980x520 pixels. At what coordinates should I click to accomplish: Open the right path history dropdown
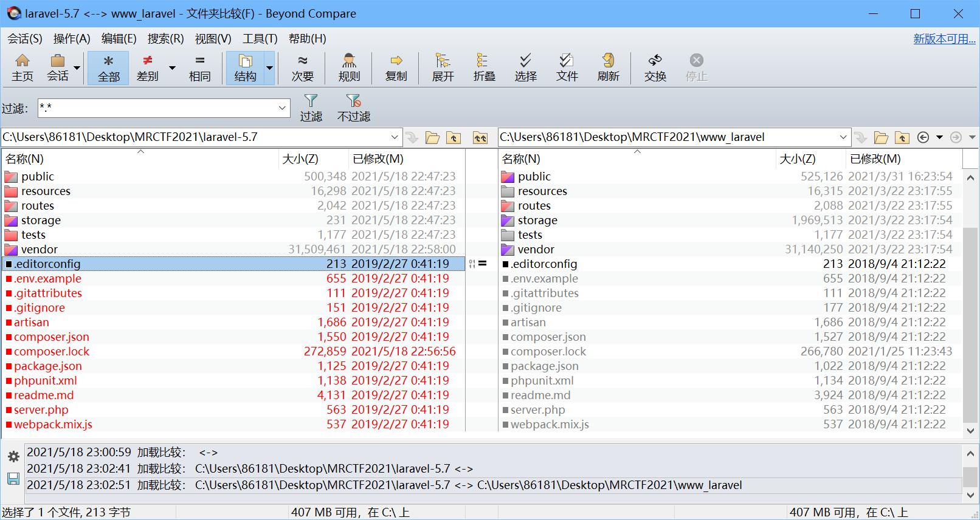click(x=843, y=137)
